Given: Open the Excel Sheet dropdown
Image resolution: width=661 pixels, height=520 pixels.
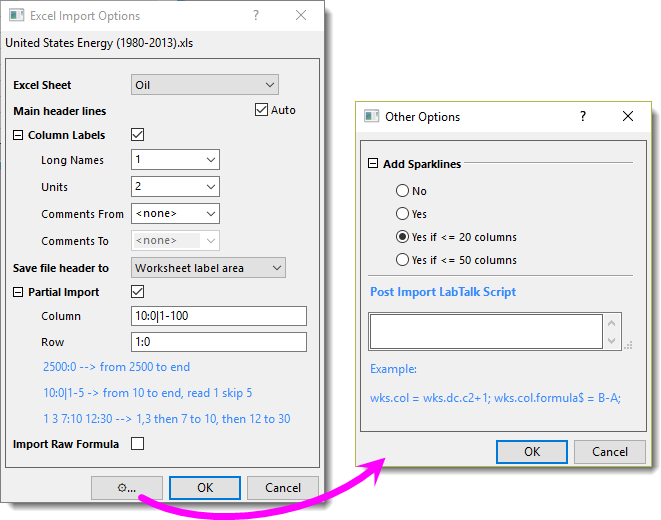Looking at the screenshot, I should [x=205, y=85].
